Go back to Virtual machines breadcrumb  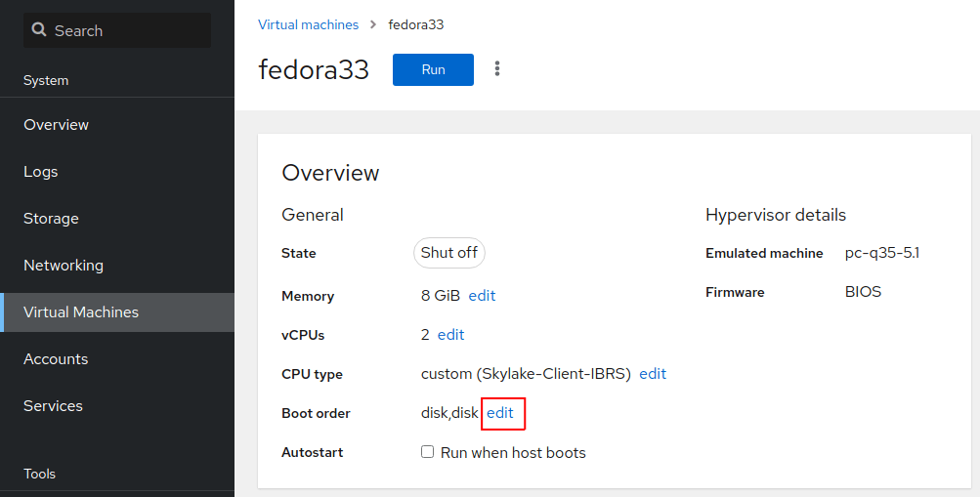[x=308, y=25]
